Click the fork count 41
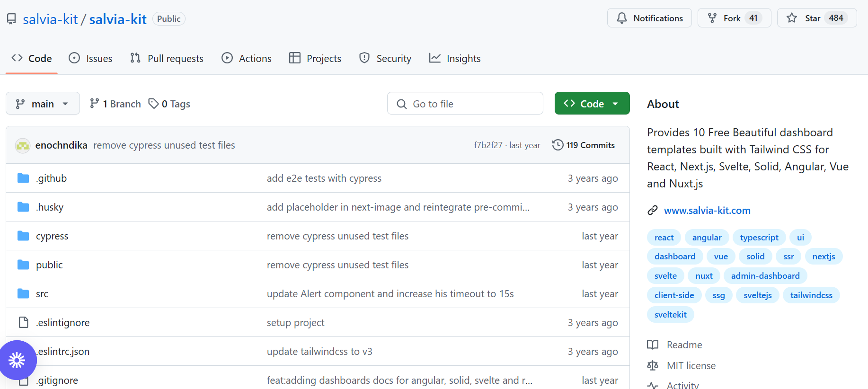This screenshot has width=868, height=389. coord(753,18)
